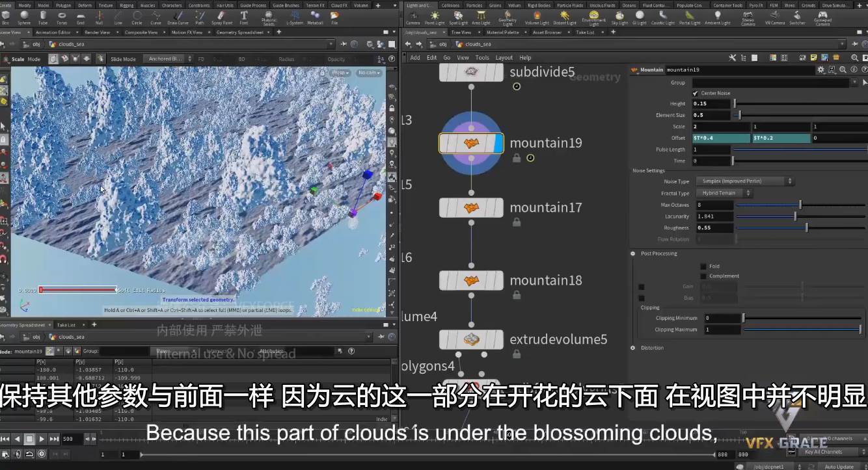868x470 pixels.
Task: Select the L-System shelf tool
Action: coord(293,17)
